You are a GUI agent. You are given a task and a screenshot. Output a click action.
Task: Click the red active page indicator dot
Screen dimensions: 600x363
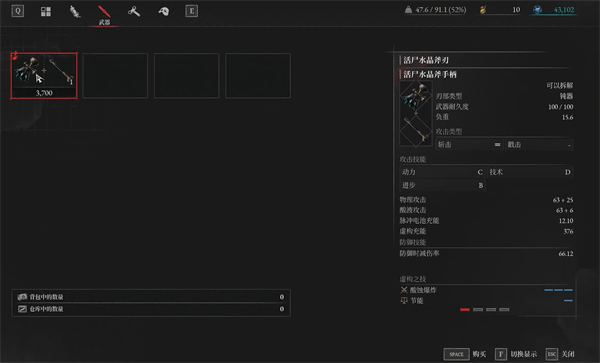pyautogui.click(x=465, y=309)
